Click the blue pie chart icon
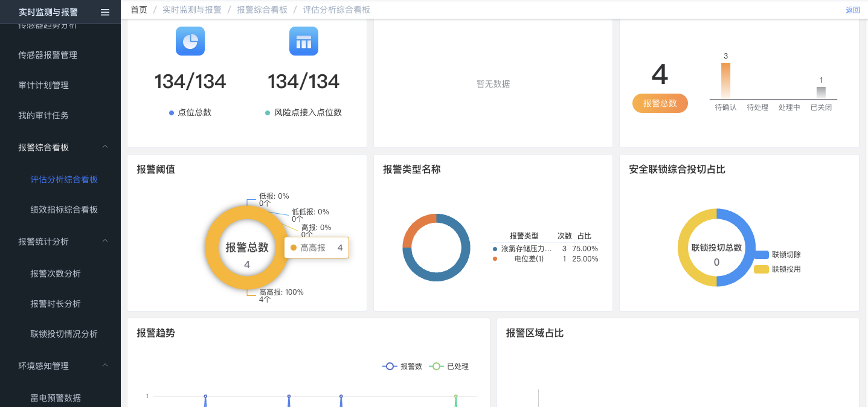The width and height of the screenshot is (868, 407). [190, 41]
